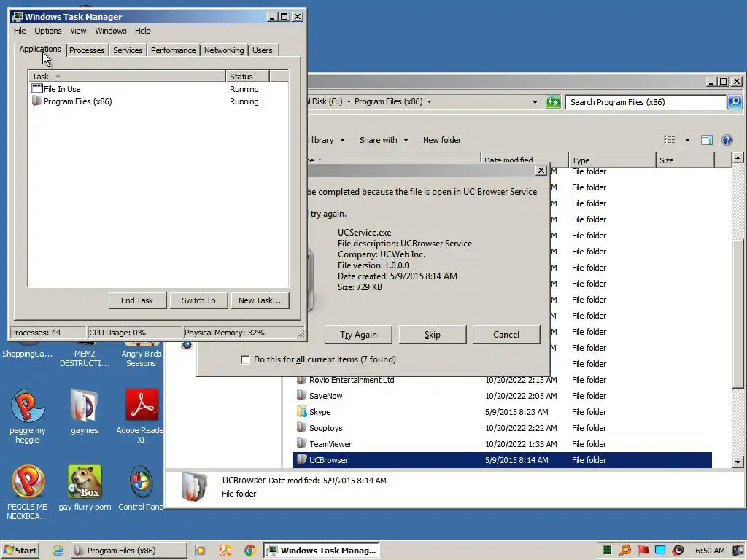This screenshot has height=560, width=747.
Task: Sort by the Task column header
Action: tap(127, 76)
